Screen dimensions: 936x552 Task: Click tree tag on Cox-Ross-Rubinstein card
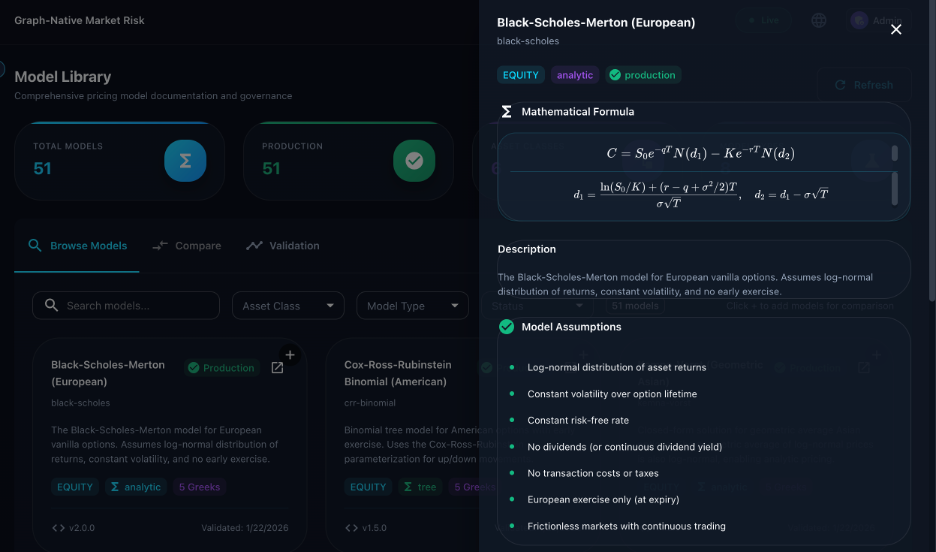(x=420, y=487)
